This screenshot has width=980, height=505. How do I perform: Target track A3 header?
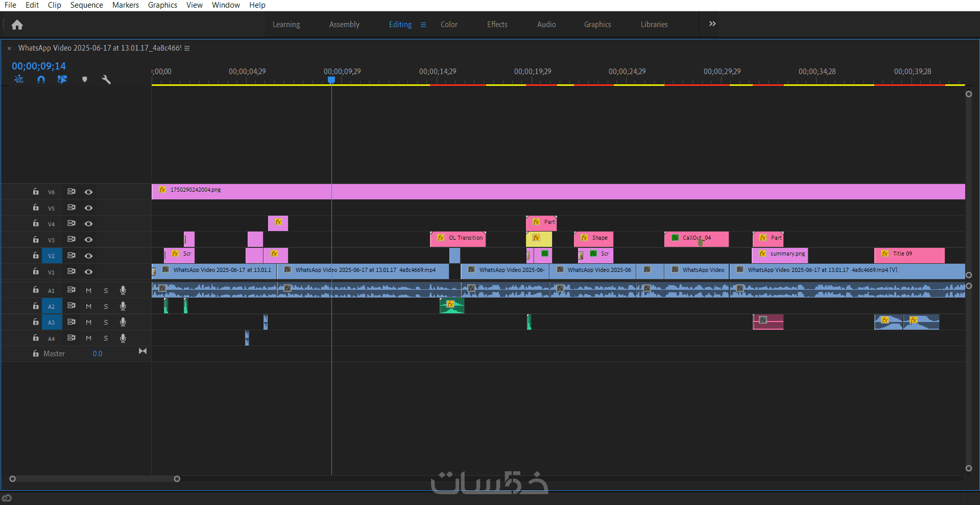52,322
